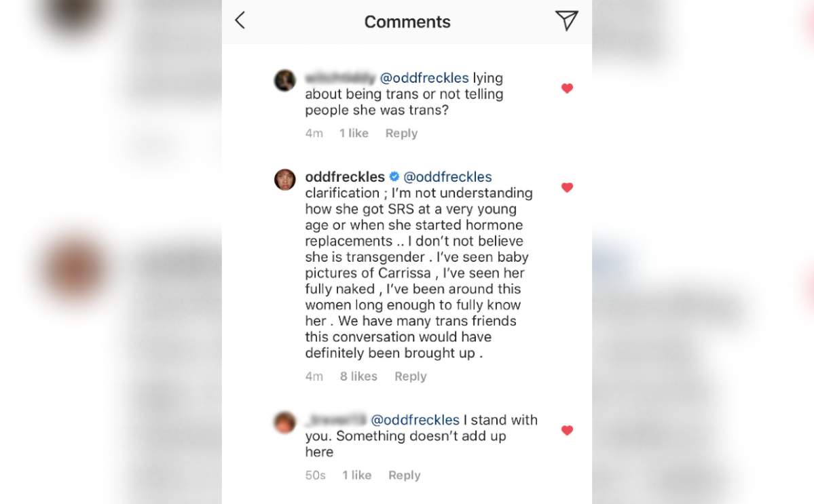
Task: Open the share (paper plane) icon
Action: coord(566,21)
